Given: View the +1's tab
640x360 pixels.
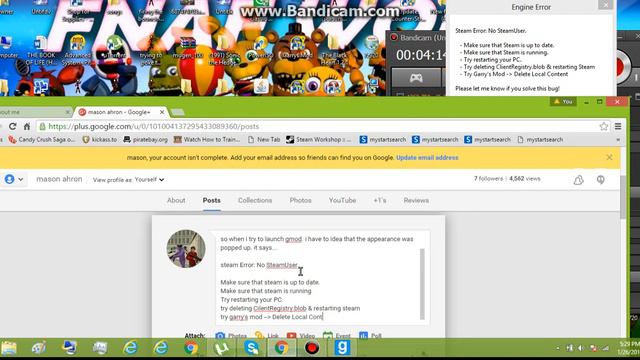Looking at the screenshot, I should 380,200.
